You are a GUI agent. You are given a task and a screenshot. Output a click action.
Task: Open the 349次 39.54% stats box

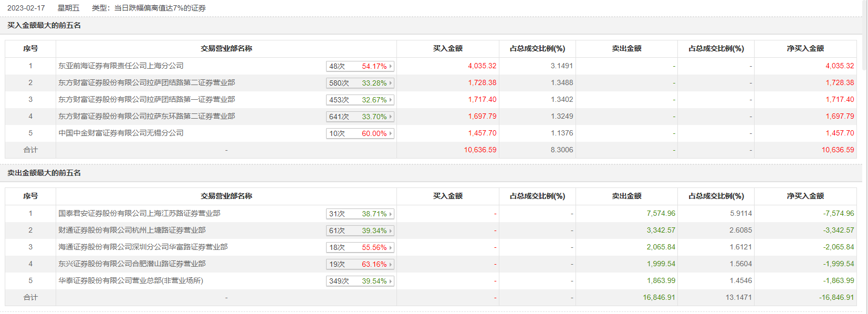pos(359,281)
